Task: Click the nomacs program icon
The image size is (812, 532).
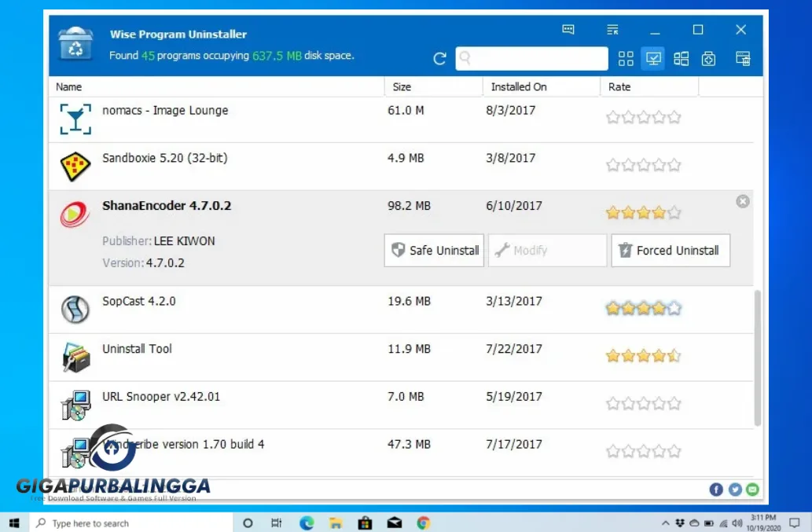Action: pos(75,119)
